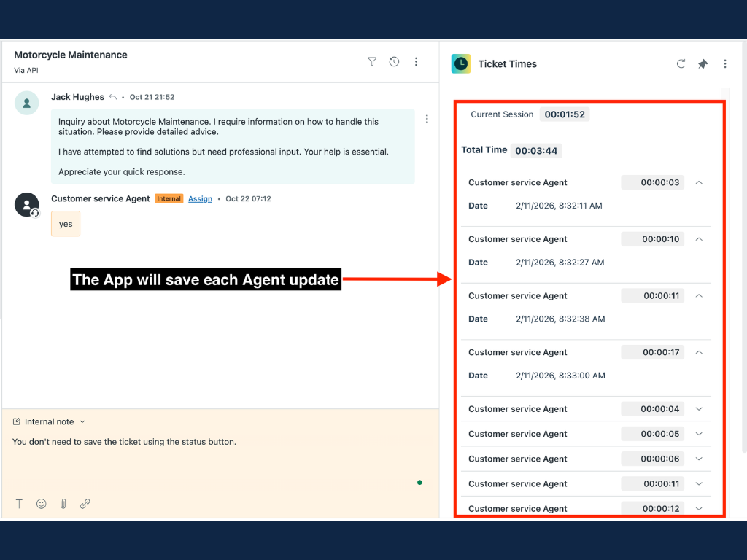
Task: Click the conversation filter funnel icon
Action: pos(372,62)
